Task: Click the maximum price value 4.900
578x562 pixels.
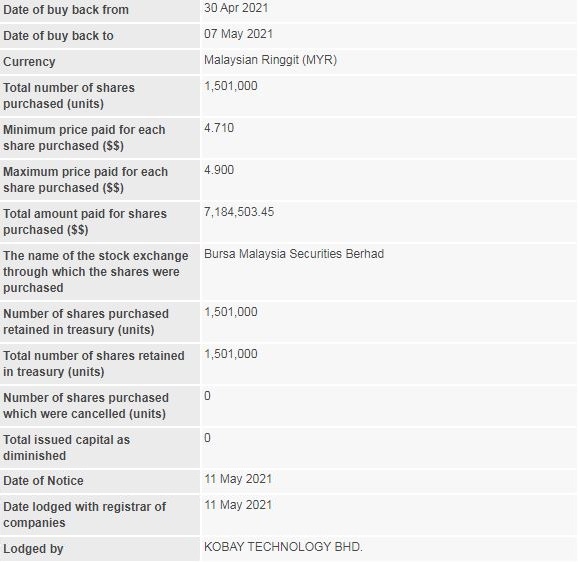Action: tap(219, 170)
